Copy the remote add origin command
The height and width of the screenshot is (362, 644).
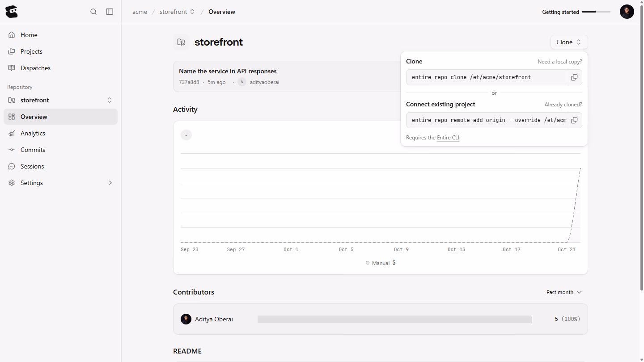point(574,120)
